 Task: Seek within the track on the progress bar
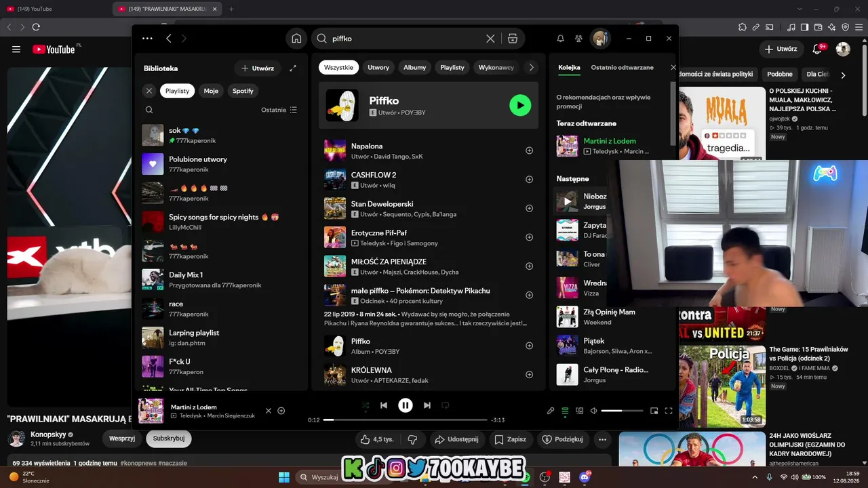tap(406, 420)
